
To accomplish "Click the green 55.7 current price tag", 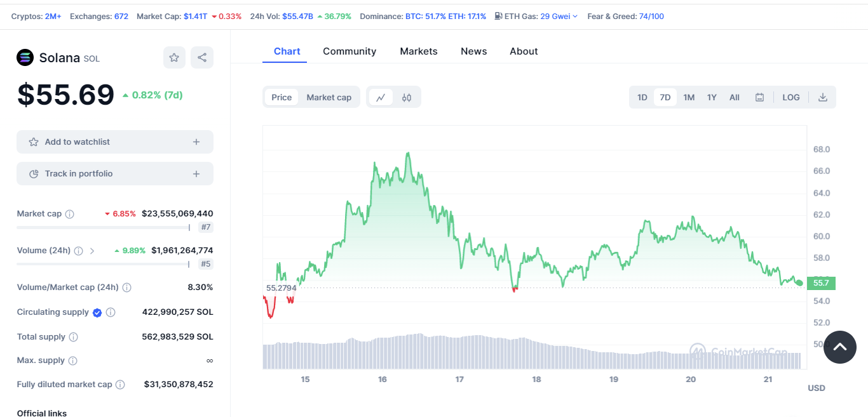I will click(821, 283).
